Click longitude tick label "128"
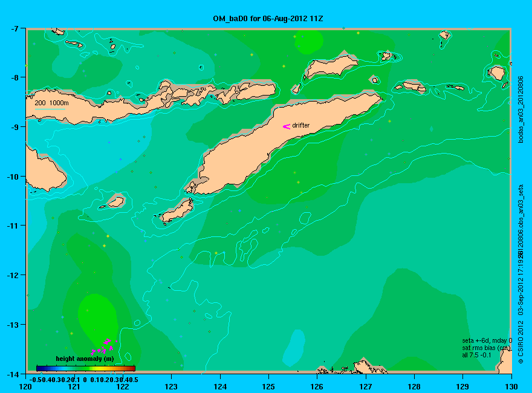Viewport: 532px width, 393px height. coord(414,386)
